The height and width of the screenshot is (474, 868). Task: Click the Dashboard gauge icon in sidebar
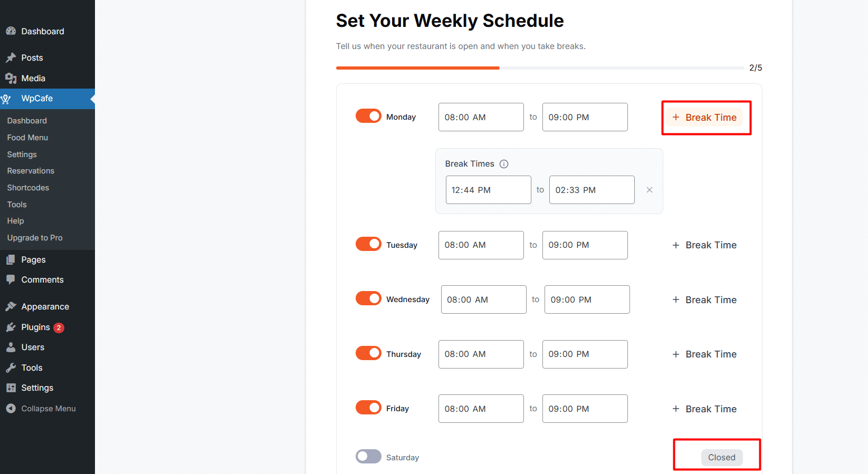click(11, 31)
